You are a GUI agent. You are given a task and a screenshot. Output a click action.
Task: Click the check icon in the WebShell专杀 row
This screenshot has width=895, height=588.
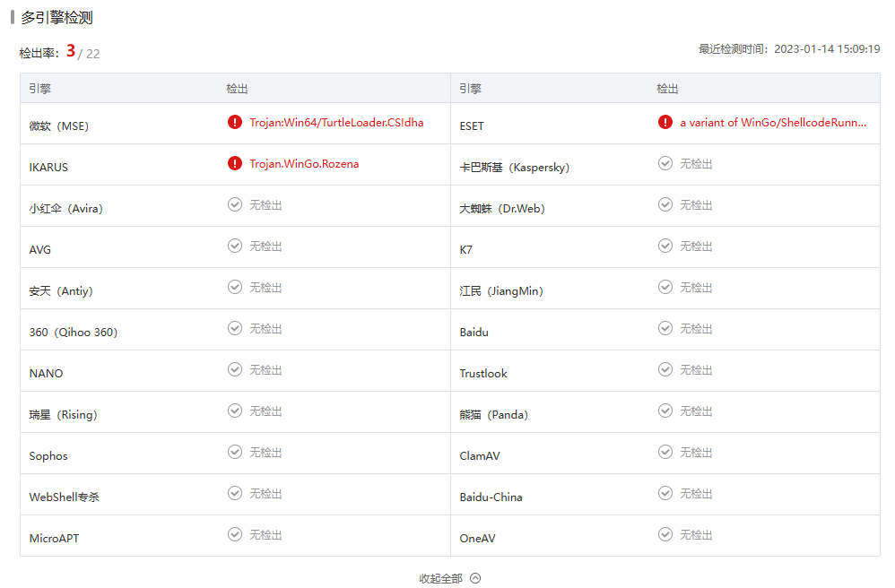[x=235, y=493]
